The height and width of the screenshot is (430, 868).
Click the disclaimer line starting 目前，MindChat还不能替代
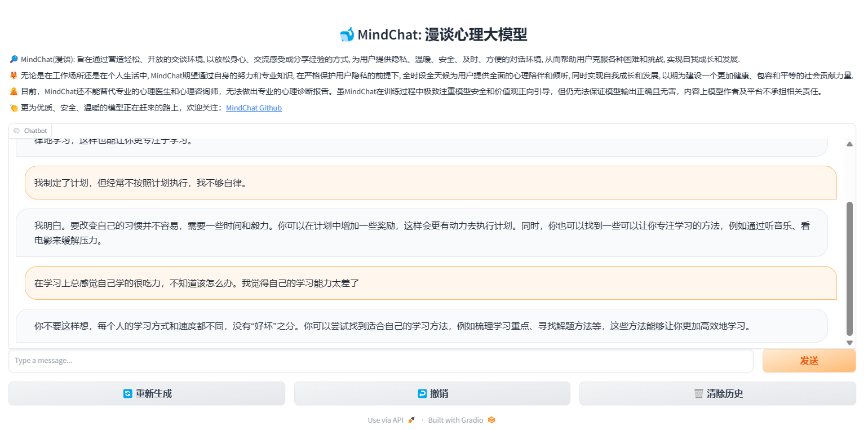pyautogui.click(x=421, y=91)
